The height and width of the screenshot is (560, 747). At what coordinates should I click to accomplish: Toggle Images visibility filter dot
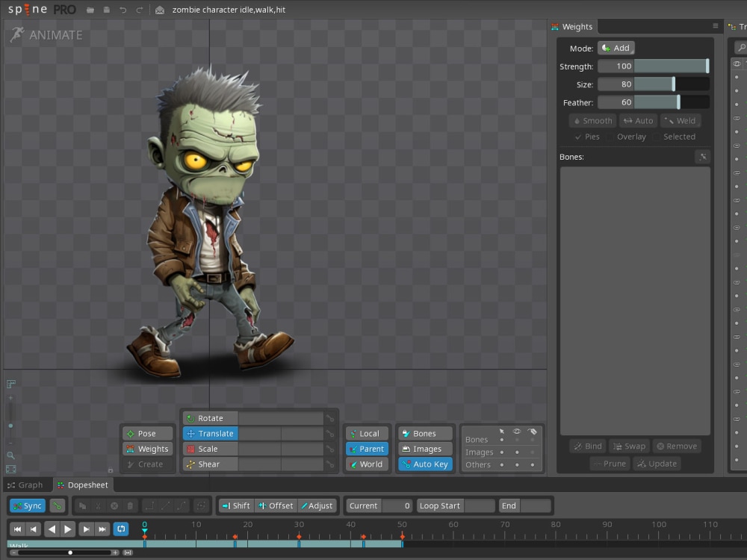(517, 452)
